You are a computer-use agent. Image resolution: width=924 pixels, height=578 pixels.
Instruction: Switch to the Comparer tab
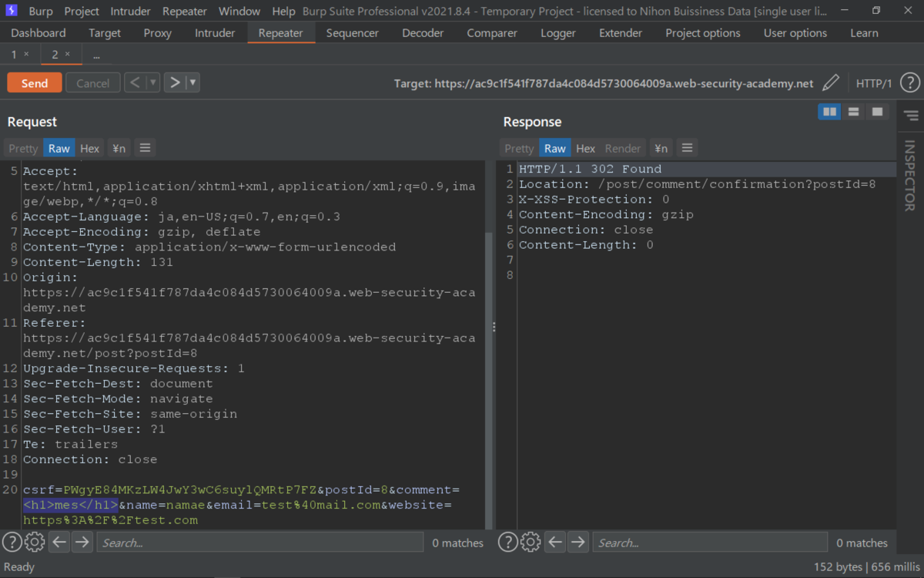[x=492, y=33]
